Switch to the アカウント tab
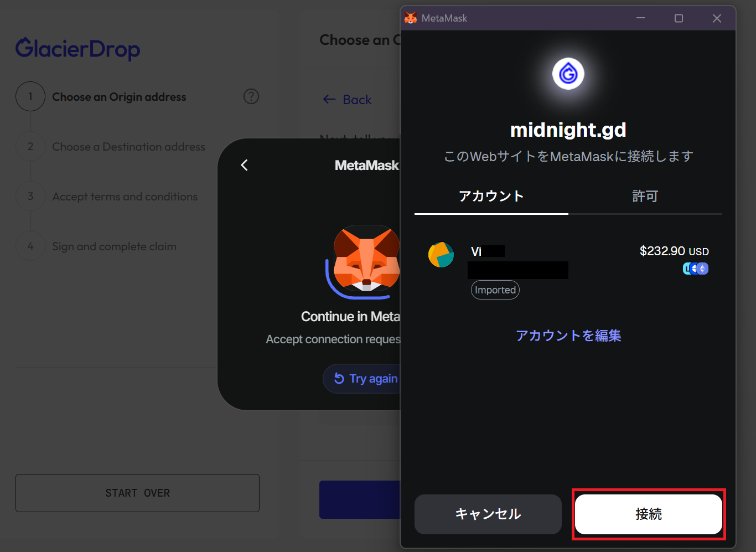This screenshot has height=552, width=756. tap(491, 196)
